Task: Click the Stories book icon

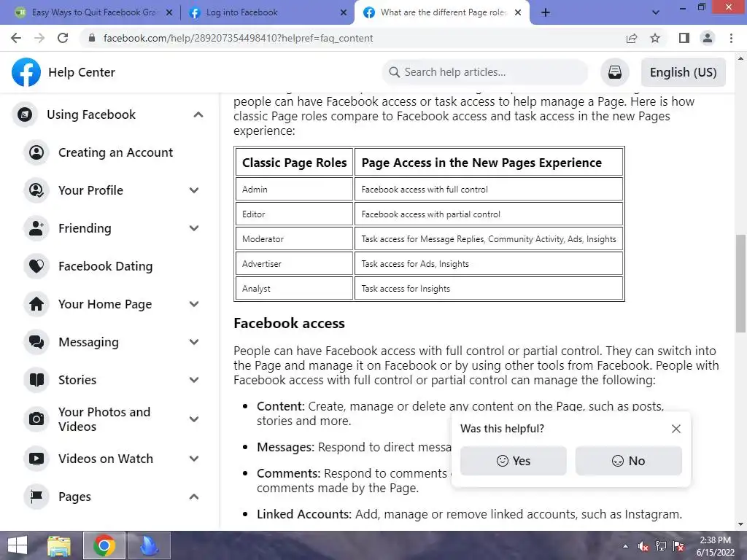Action: tap(36, 379)
